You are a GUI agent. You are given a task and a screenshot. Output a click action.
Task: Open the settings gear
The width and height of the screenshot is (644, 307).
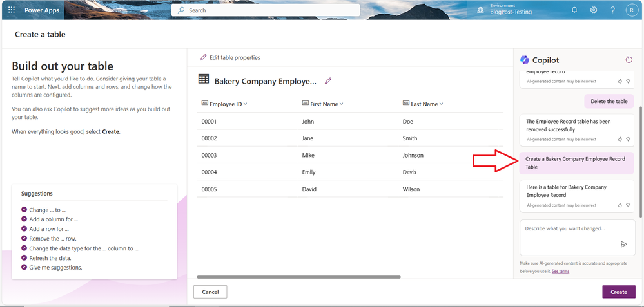pos(594,10)
